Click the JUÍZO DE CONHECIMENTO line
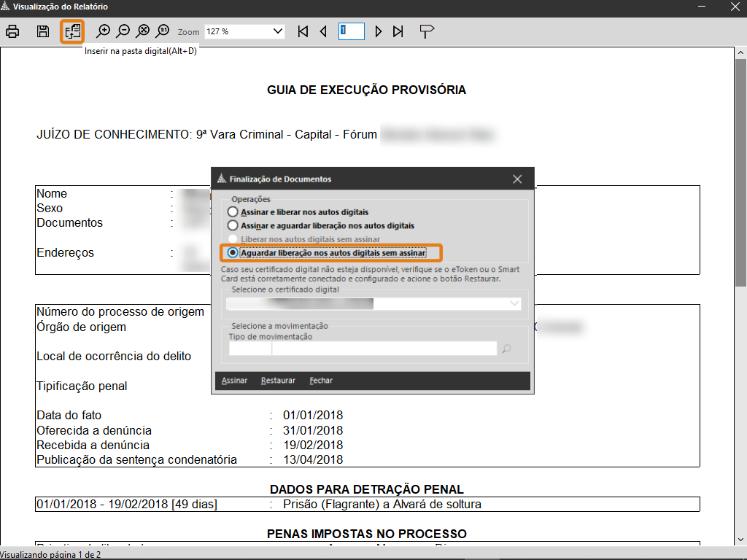Image resolution: width=747 pixels, height=560 pixels. tap(206, 135)
